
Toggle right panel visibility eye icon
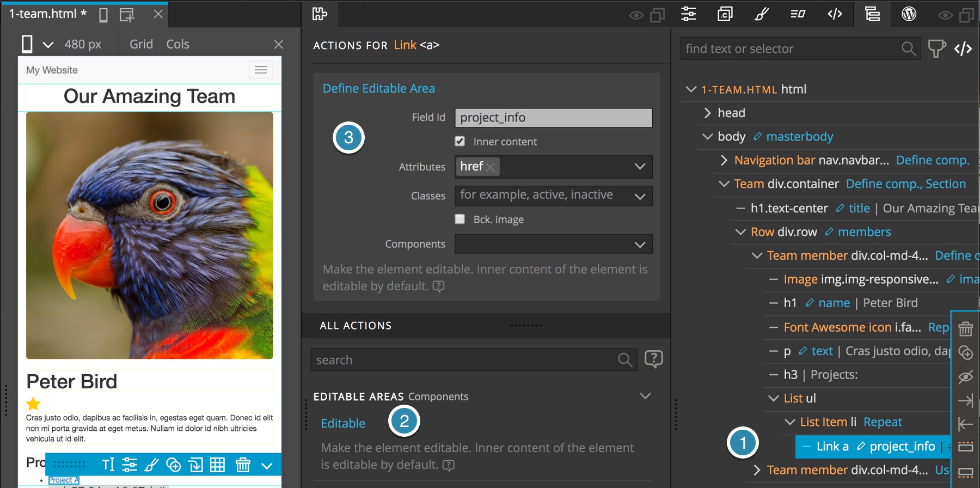click(x=945, y=15)
